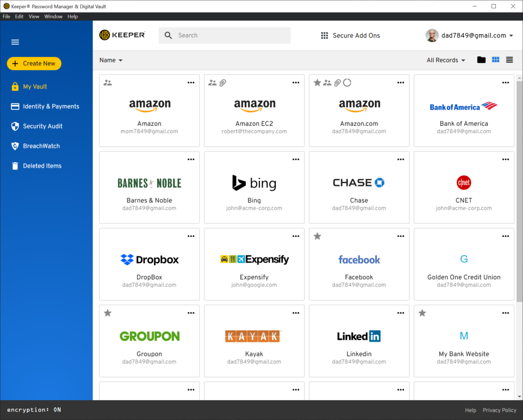
Task: Open options menu for CNET record
Action: click(506, 159)
